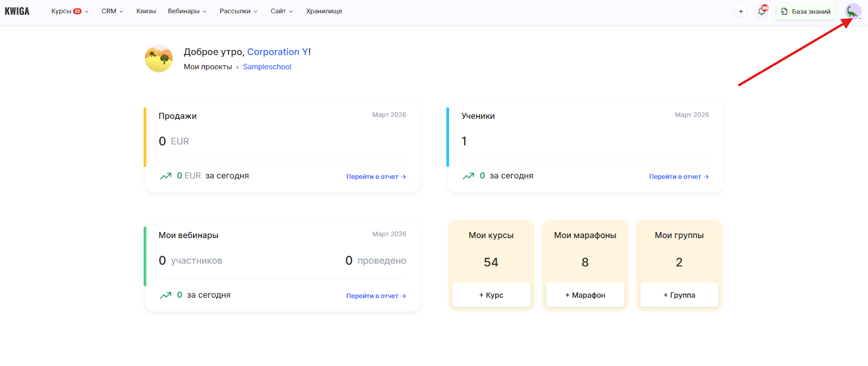Open the Sampleschool project link
The image size is (868, 366).
(x=267, y=67)
